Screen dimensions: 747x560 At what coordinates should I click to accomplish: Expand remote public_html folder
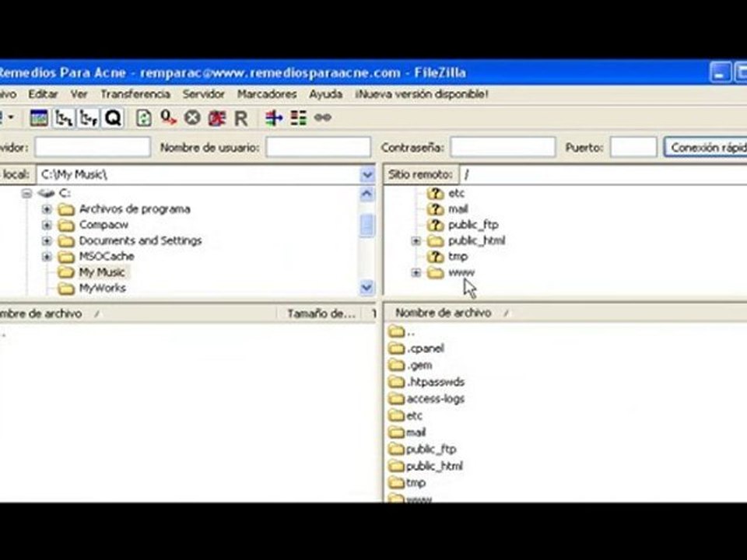[416, 241]
